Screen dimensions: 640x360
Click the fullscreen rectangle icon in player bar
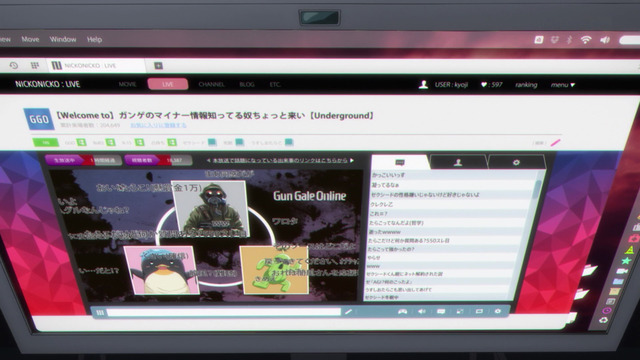click(x=479, y=311)
